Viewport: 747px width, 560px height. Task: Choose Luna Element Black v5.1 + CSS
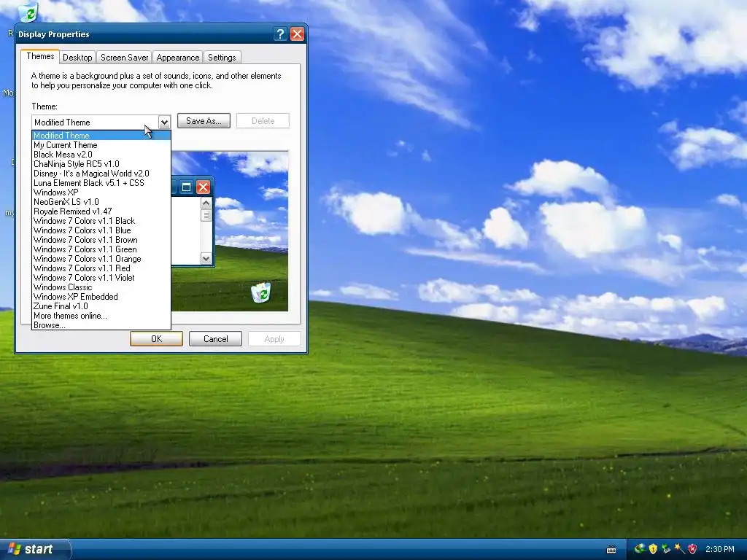[101, 183]
